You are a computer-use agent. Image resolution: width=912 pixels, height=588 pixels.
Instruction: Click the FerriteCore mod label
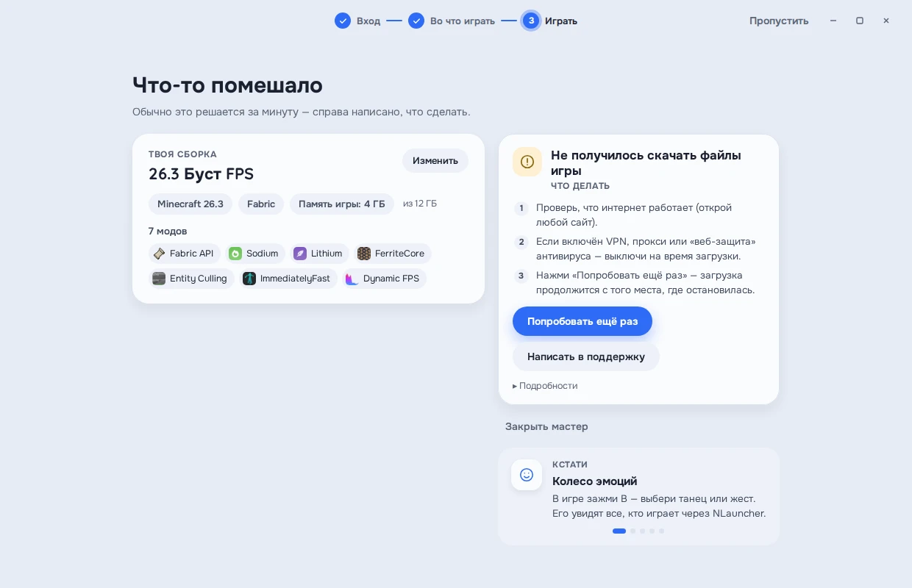pos(400,254)
